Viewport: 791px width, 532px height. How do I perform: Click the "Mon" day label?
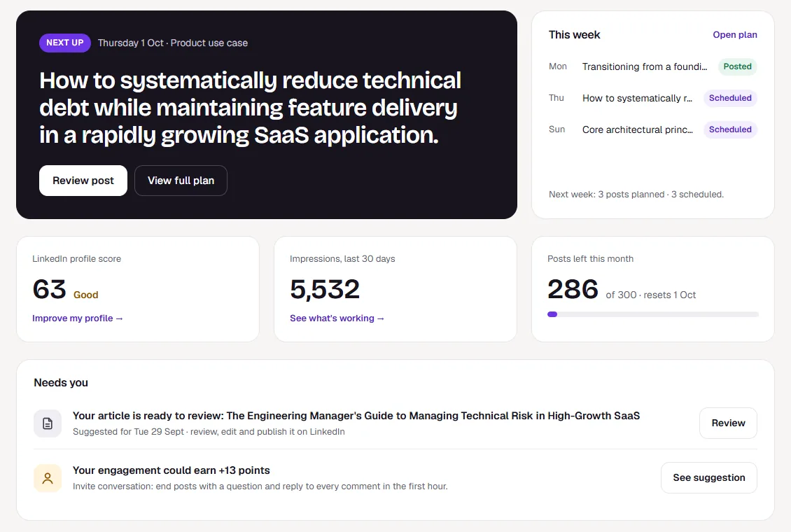tap(557, 66)
